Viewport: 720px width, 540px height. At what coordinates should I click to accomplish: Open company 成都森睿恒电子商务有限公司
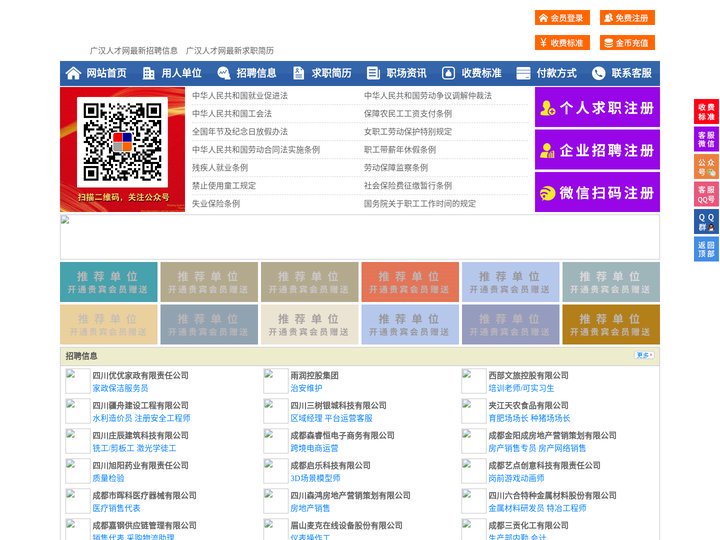click(342, 435)
